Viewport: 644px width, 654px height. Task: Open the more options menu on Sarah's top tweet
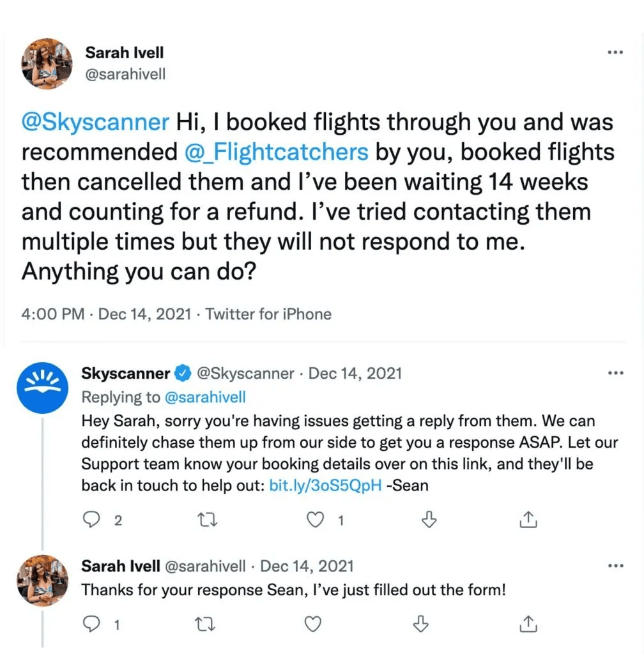615,51
